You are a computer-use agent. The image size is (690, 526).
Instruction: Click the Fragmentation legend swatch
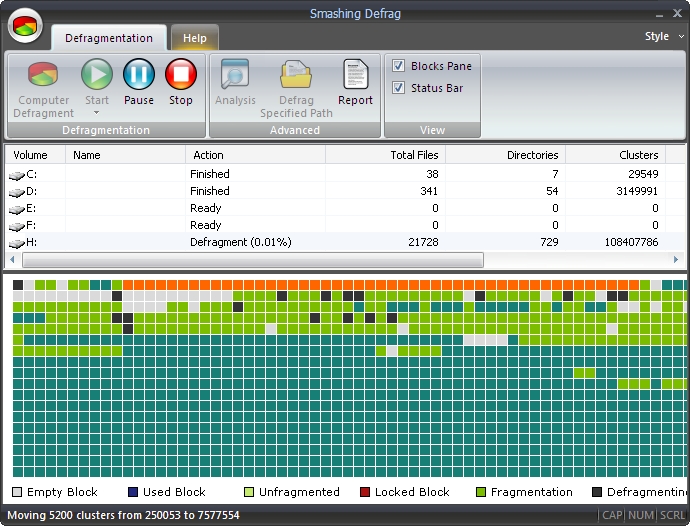481,492
